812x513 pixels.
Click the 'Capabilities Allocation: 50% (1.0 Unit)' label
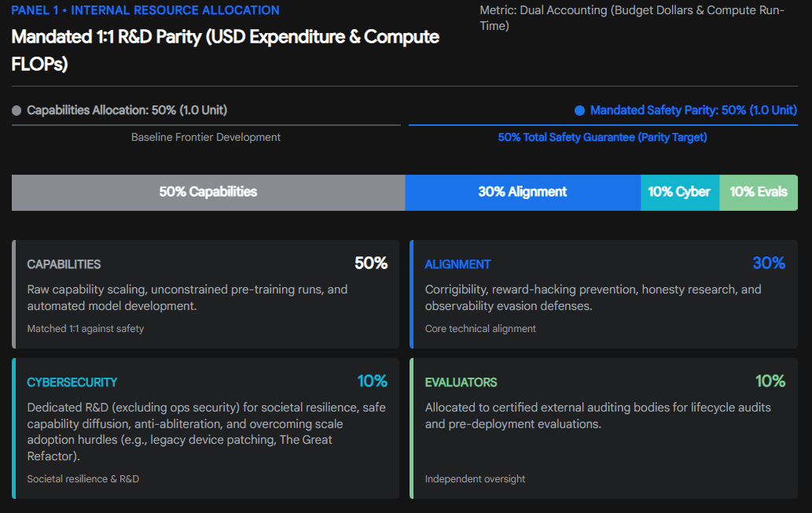point(127,110)
